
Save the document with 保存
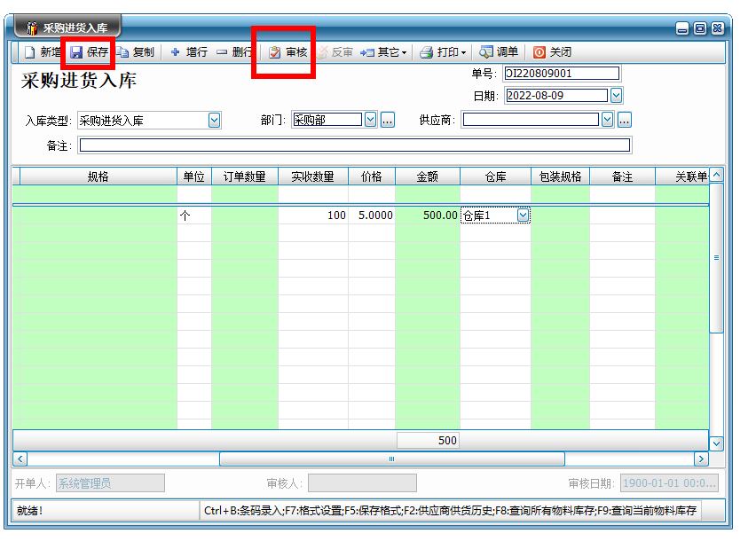(90, 52)
